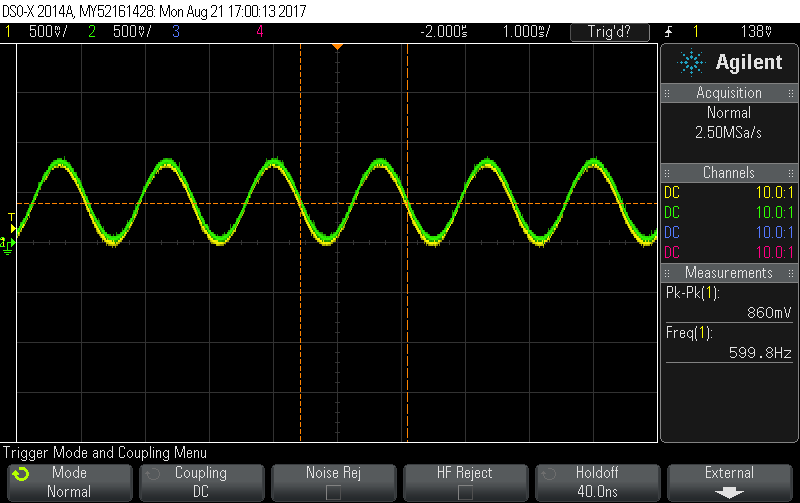Click the DSO-X 2014A timestamp header
The image size is (800, 503).
point(154,11)
